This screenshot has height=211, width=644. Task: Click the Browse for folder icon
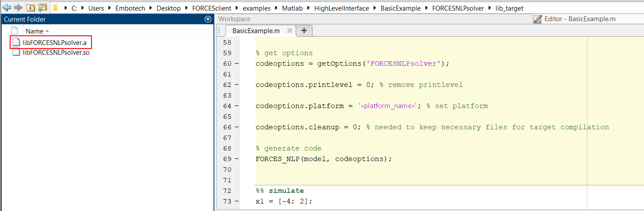tap(42, 8)
